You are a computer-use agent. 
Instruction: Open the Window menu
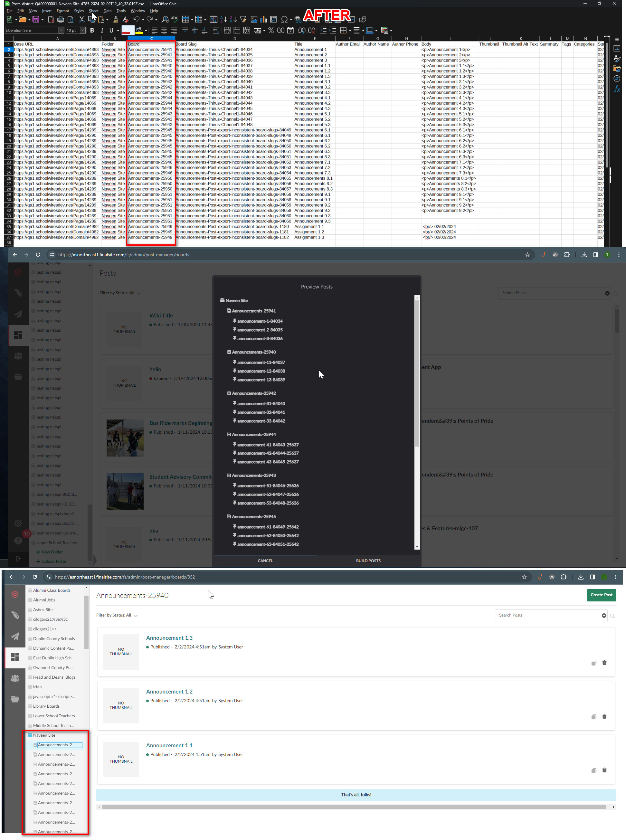coord(138,11)
